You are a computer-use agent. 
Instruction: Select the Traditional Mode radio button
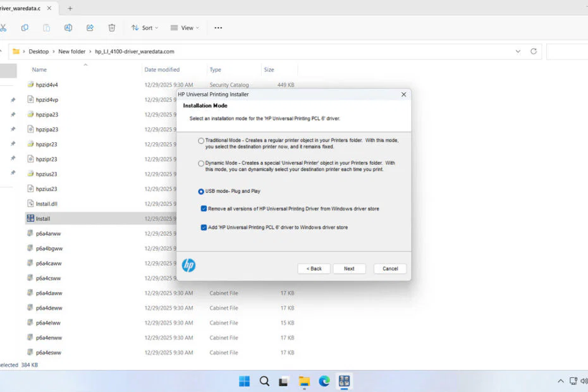click(x=200, y=140)
